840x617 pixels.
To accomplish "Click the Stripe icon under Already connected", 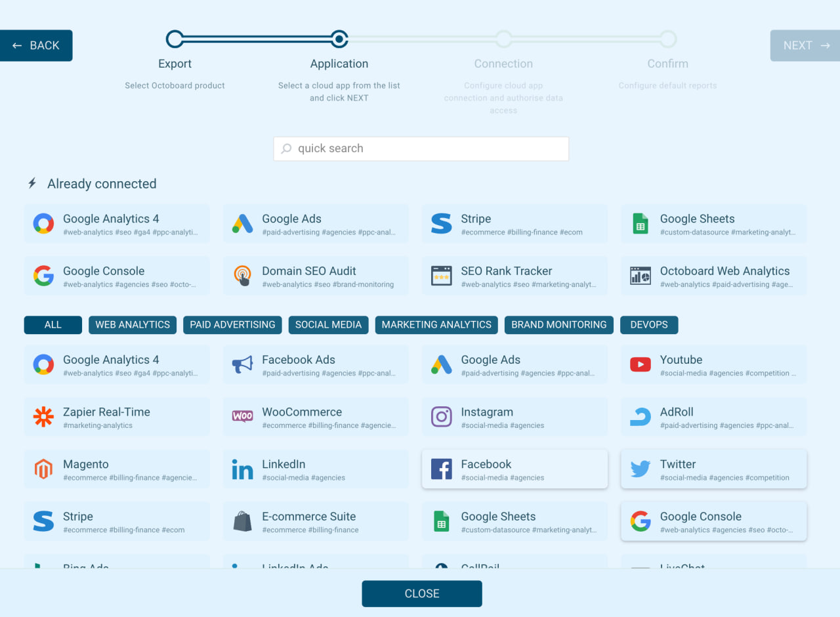I will tap(441, 224).
